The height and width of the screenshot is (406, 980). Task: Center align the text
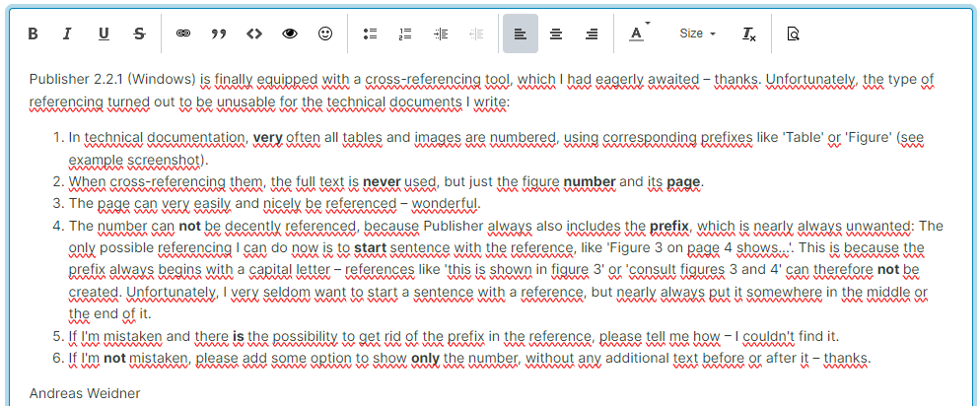click(556, 34)
